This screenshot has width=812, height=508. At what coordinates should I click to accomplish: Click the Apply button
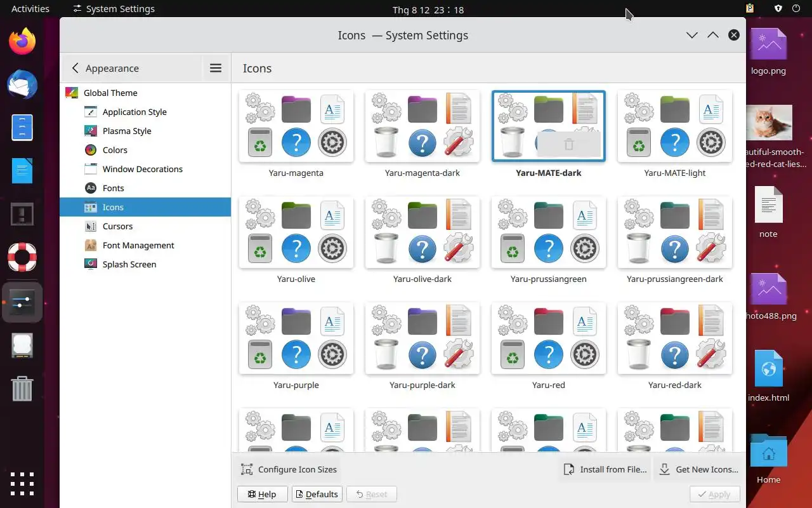(x=714, y=495)
